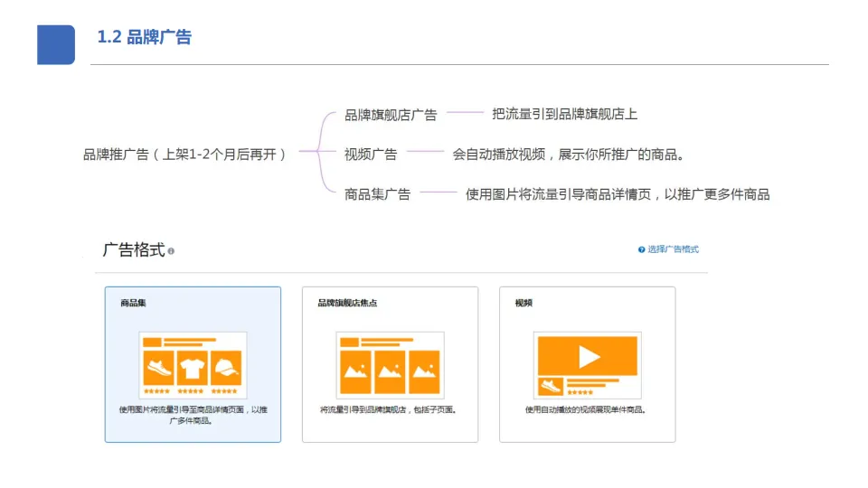This screenshot has width=868, height=488.
Task: Click the description 使用自动播放的视频展现单件商品。
Action: tap(586, 410)
